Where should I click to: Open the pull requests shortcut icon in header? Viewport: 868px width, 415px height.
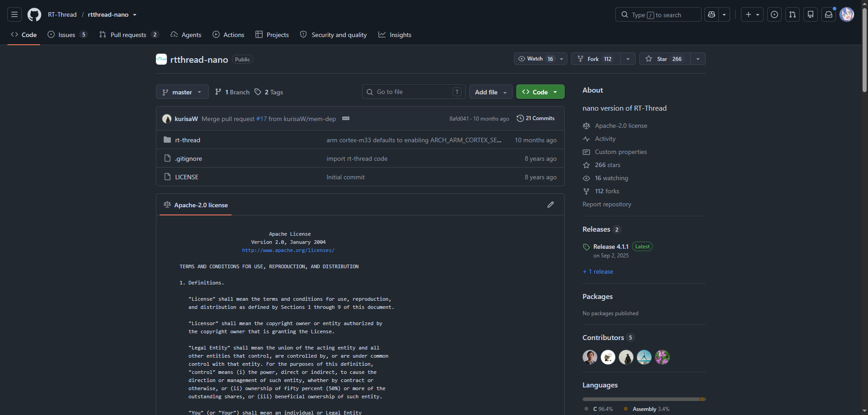(x=793, y=14)
